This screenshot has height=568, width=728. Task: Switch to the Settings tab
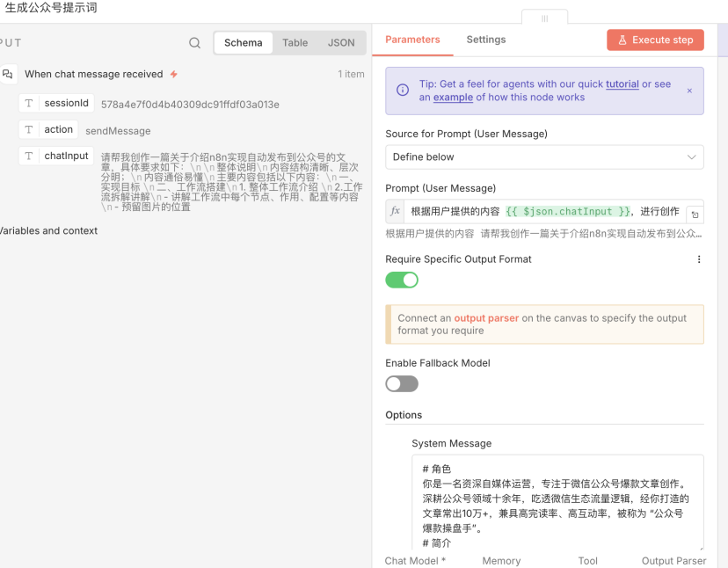486,40
